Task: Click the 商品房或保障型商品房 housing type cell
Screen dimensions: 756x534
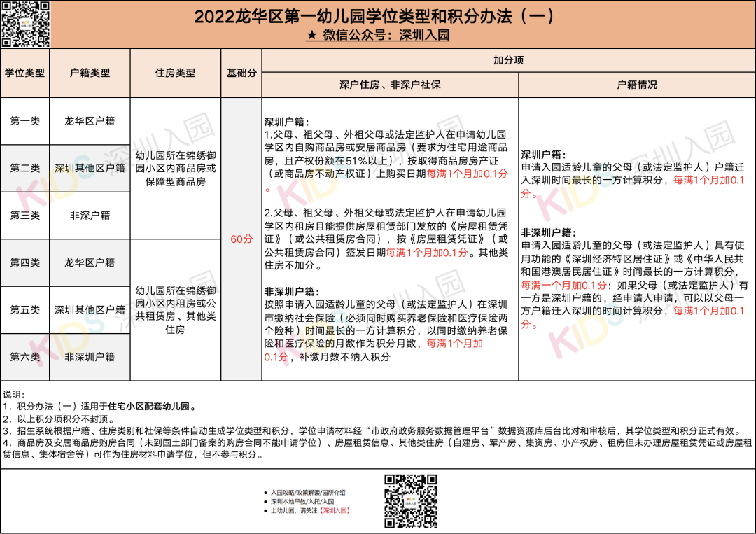Action: click(x=176, y=169)
